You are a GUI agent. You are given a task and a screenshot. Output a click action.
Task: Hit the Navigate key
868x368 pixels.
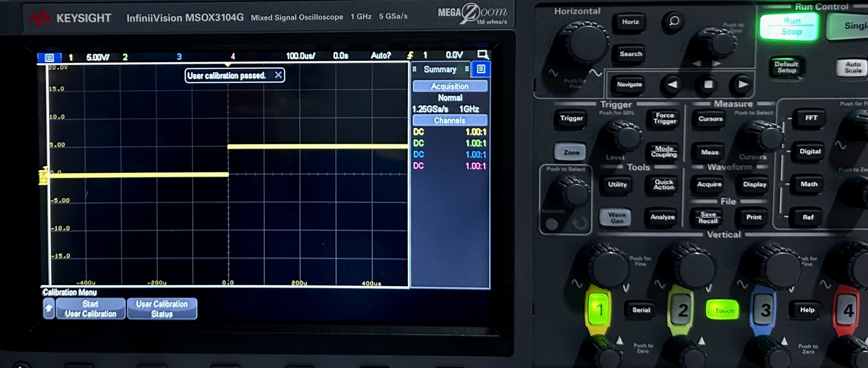[x=629, y=84]
